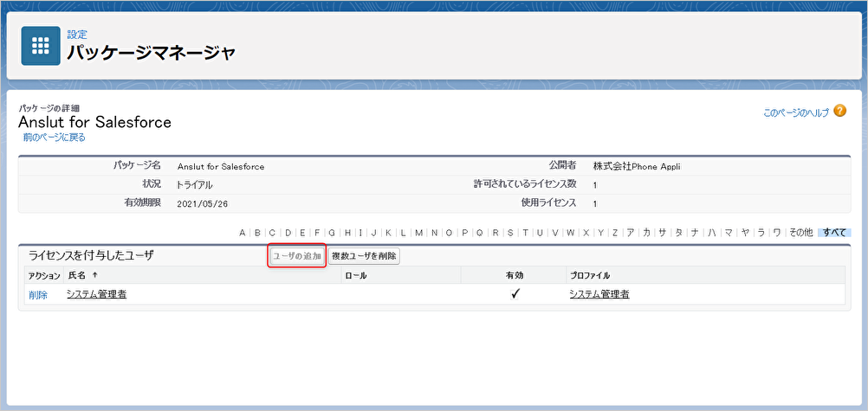
Task: Select the その他 filter
Action: pos(800,233)
